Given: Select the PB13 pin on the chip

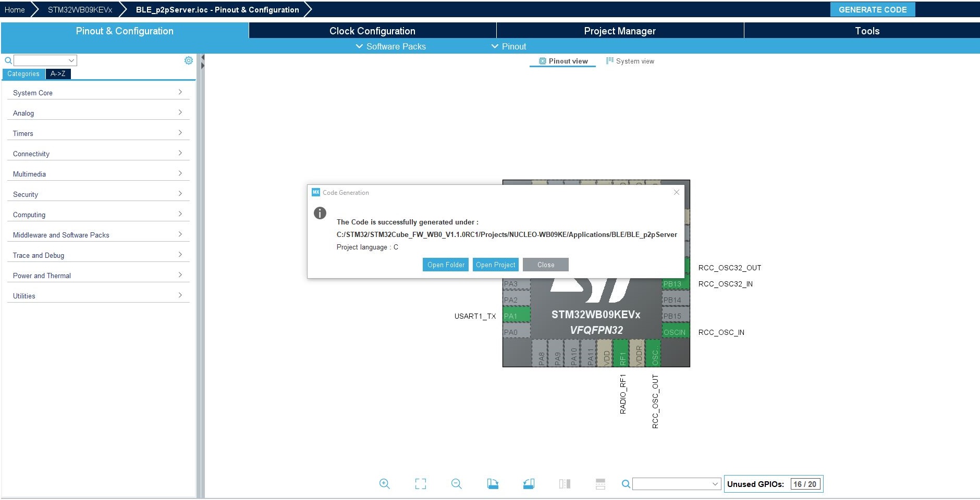Looking at the screenshot, I should point(676,283).
